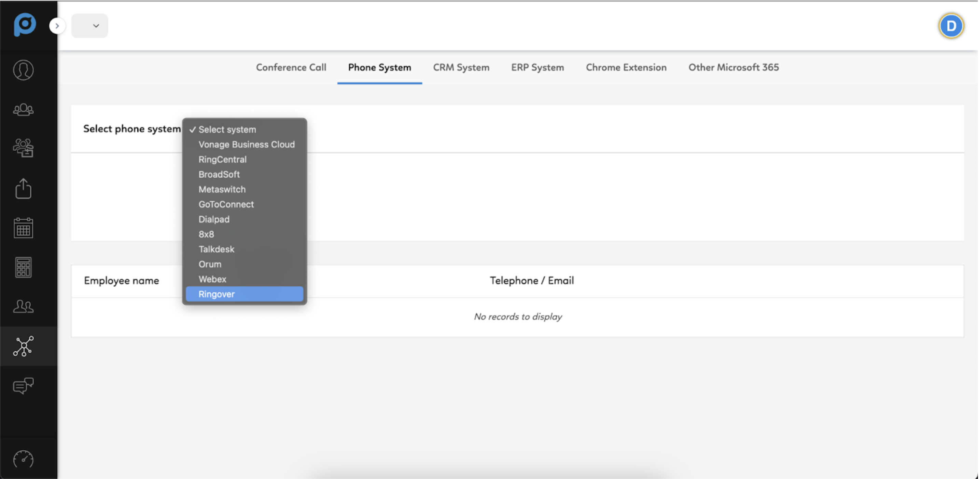980x479 pixels.
Task: Open the share/upload sidebar icon
Action: click(x=24, y=189)
